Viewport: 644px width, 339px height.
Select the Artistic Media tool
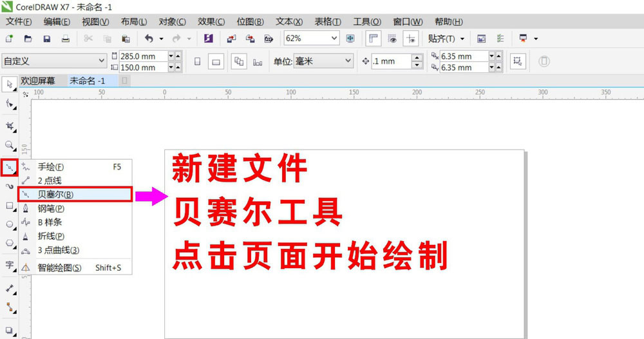click(x=10, y=186)
